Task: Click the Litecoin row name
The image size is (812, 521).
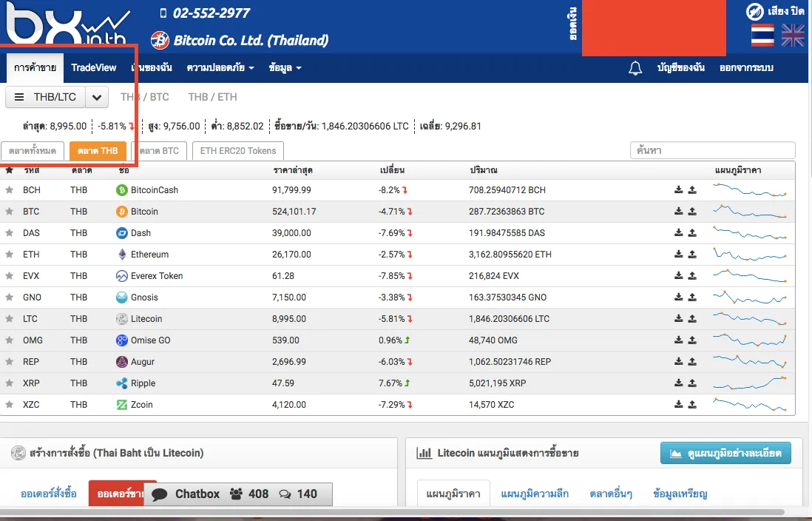Action: pyautogui.click(x=146, y=319)
